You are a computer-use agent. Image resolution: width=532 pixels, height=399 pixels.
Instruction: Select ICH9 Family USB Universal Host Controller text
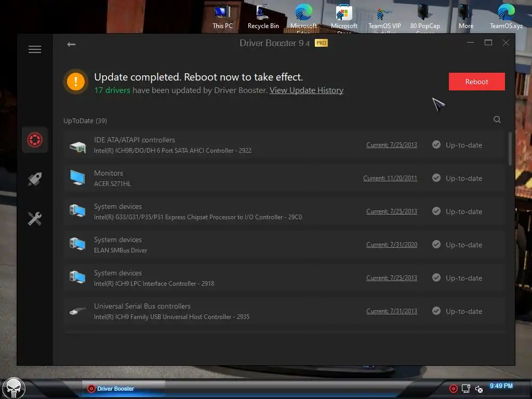171,317
